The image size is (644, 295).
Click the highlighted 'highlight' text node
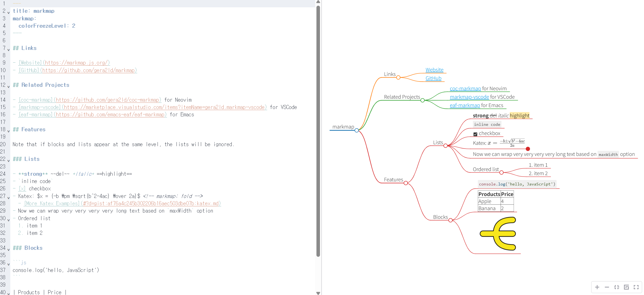pyautogui.click(x=519, y=116)
